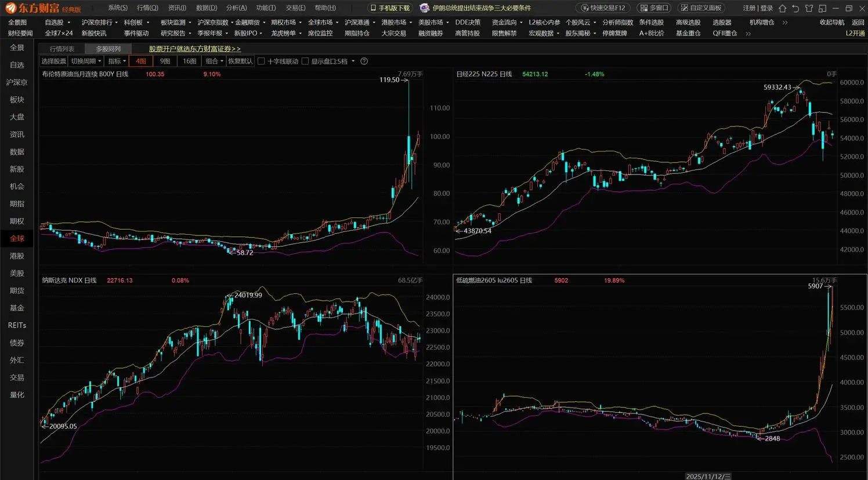The width and height of the screenshot is (868, 480).
Task: Open the robot assistant icon beside the news headline
Action: [x=424, y=8]
